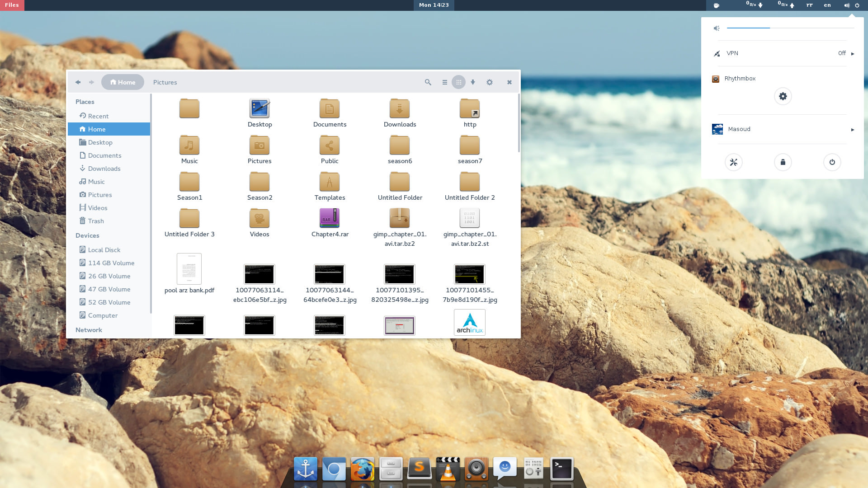868x488 pixels.
Task: Open the en keyboard layout menu
Action: pyautogui.click(x=827, y=5)
